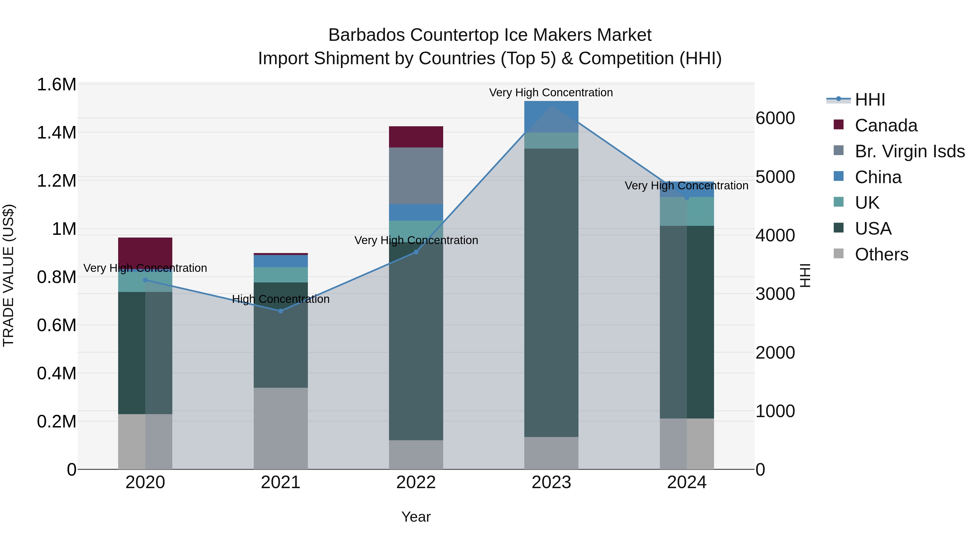Click the chart title 'Barbados Countertop Ice Makers Market'
980x551 pixels.
[490, 35]
